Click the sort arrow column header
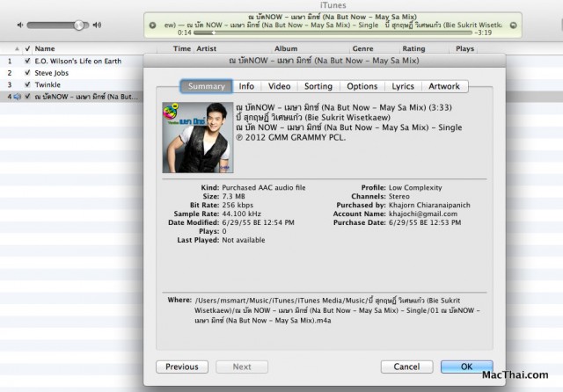 [x=17, y=48]
